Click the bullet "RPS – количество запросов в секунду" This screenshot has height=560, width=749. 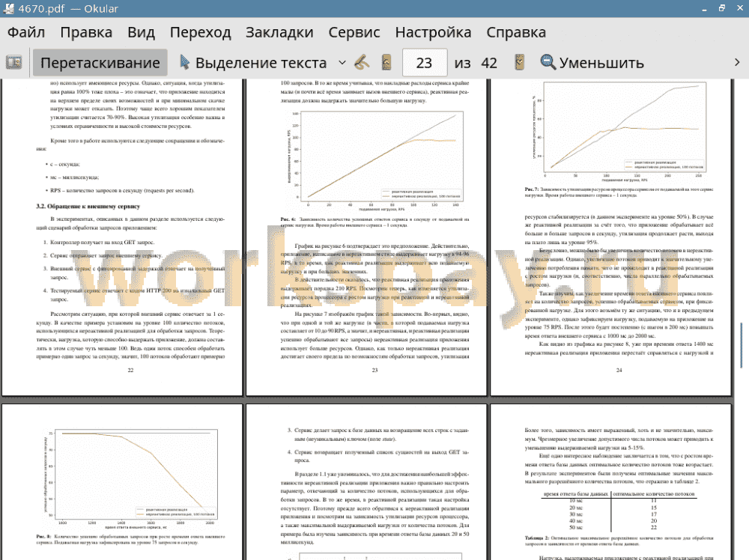click(122, 190)
